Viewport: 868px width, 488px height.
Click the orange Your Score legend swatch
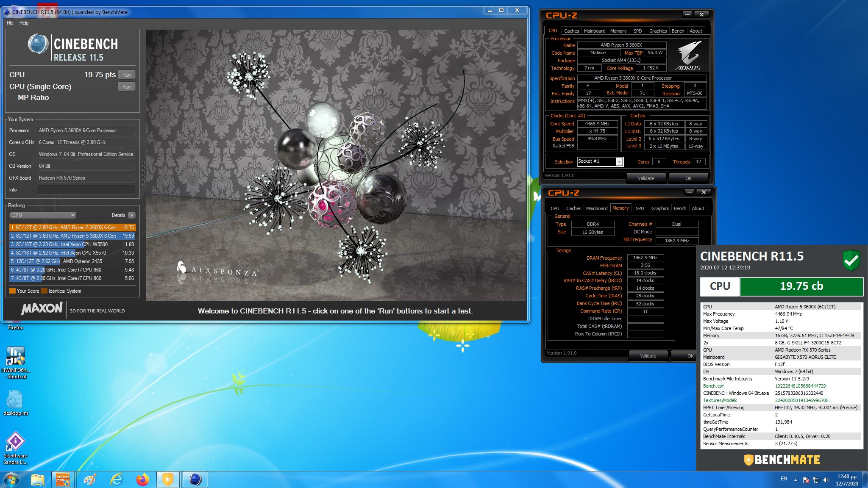[12, 291]
